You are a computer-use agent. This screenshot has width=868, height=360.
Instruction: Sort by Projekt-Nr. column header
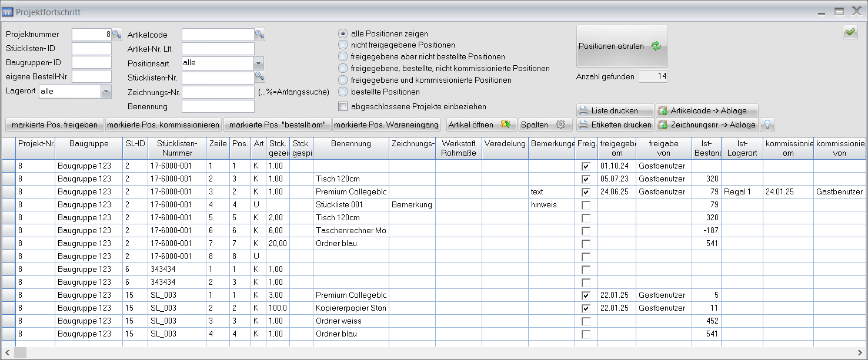pyautogui.click(x=35, y=148)
